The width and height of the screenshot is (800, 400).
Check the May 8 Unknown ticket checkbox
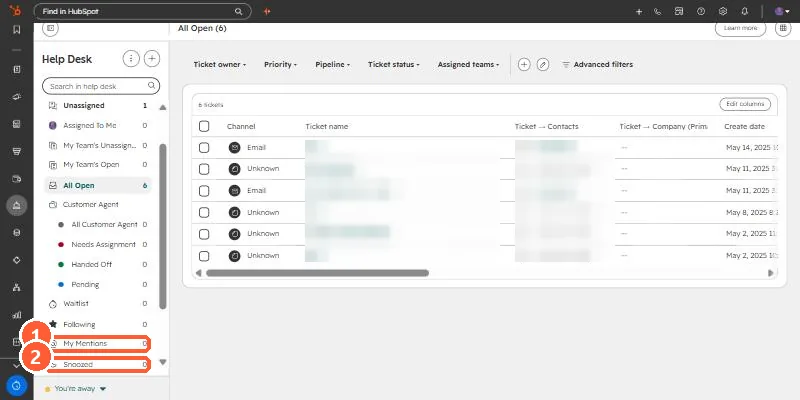click(x=204, y=212)
